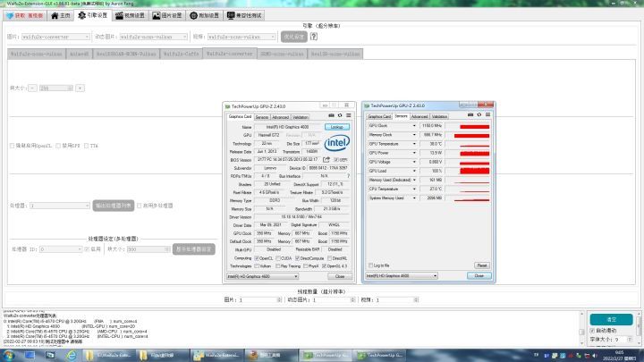This screenshot has height=362, width=644.
Task: Open hamburger menu icon in left GPU-Z window
Action: [x=348, y=115]
